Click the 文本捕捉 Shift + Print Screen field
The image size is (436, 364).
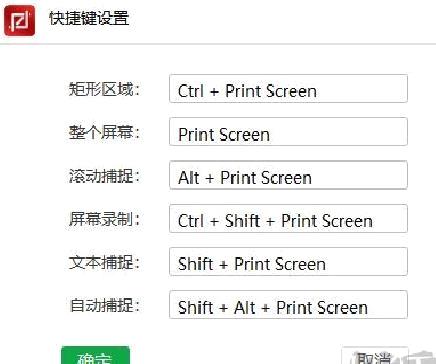pyautogui.click(x=288, y=261)
